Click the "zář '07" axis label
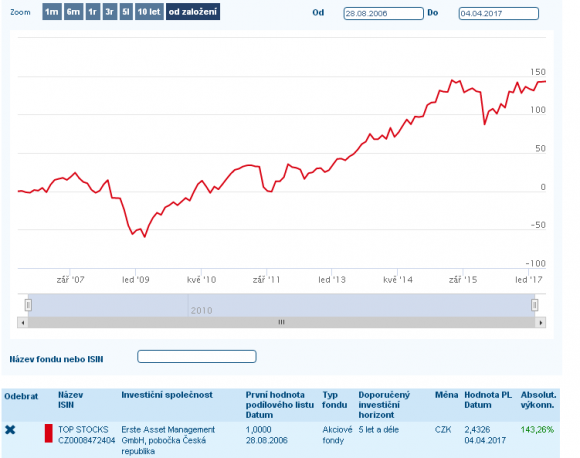 click(x=70, y=280)
